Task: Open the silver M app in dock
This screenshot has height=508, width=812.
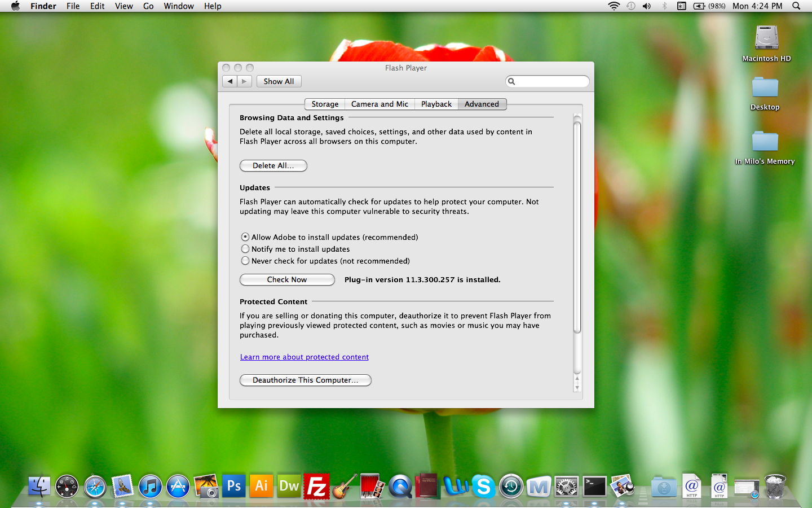Action: (x=539, y=486)
